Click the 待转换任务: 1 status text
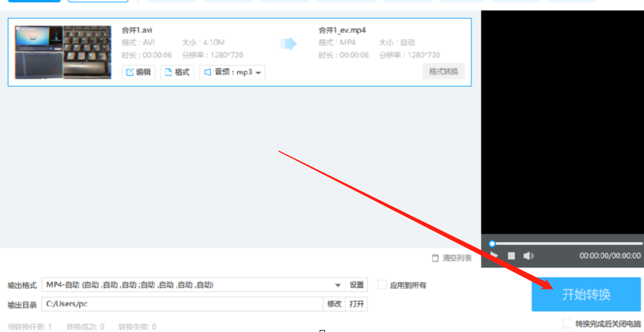Screen dimensions: 644x332 click(x=30, y=327)
